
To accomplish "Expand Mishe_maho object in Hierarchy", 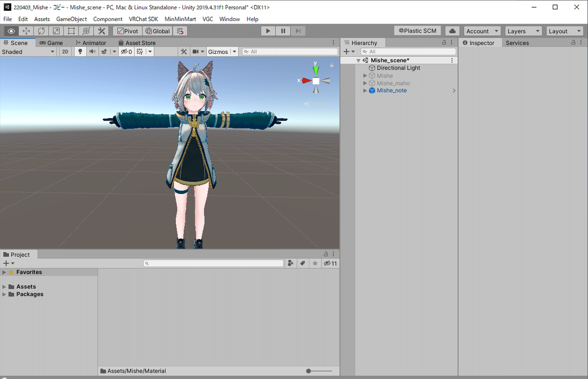I will (x=365, y=83).
